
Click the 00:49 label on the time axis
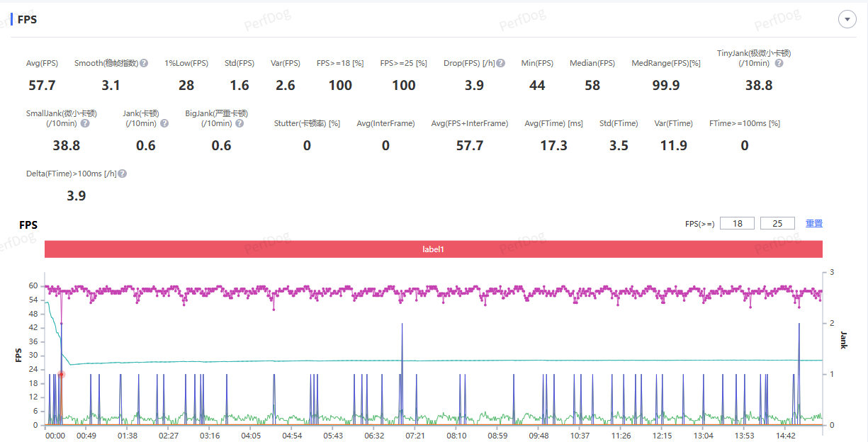coord(86,436)
